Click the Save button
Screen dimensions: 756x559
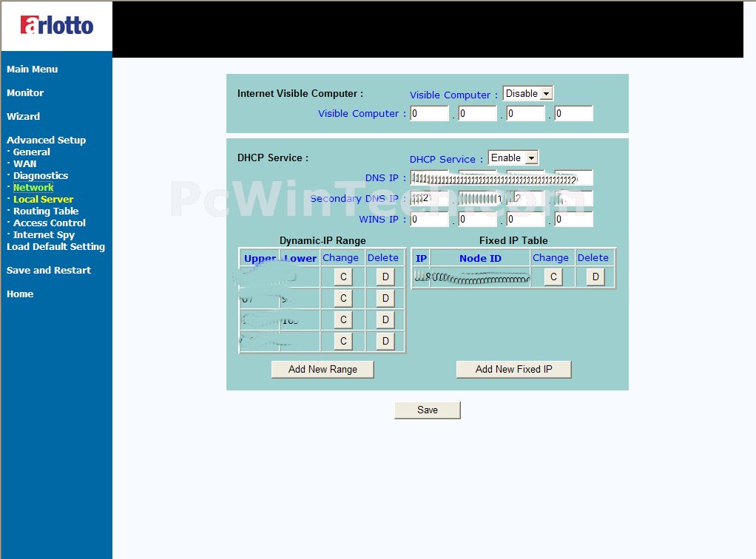click(428, 410)
